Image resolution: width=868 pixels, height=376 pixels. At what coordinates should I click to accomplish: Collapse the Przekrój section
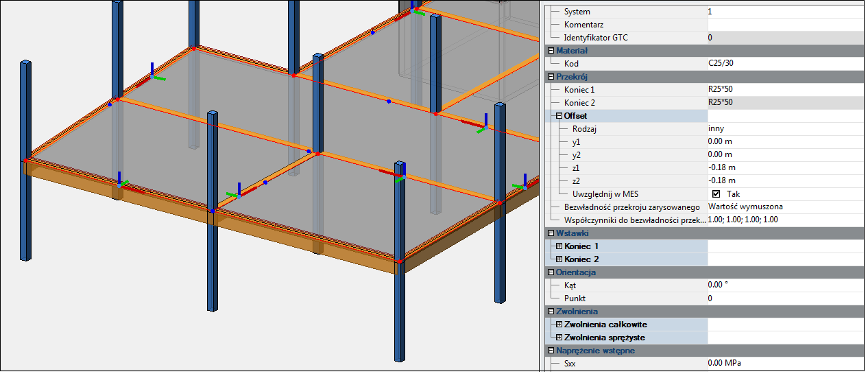(551, 77)
